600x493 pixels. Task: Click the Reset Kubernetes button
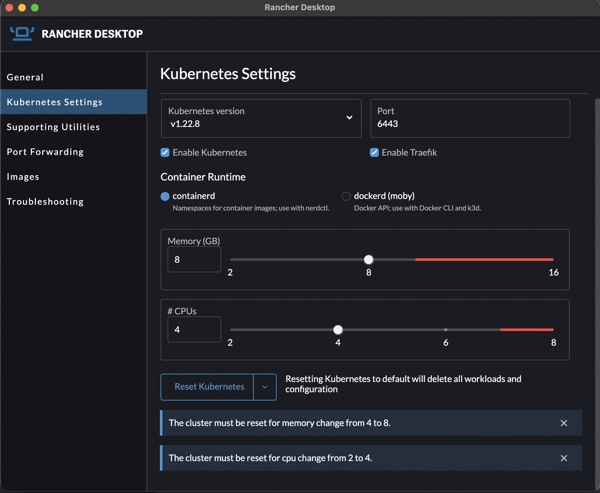[x=207, y=387]
